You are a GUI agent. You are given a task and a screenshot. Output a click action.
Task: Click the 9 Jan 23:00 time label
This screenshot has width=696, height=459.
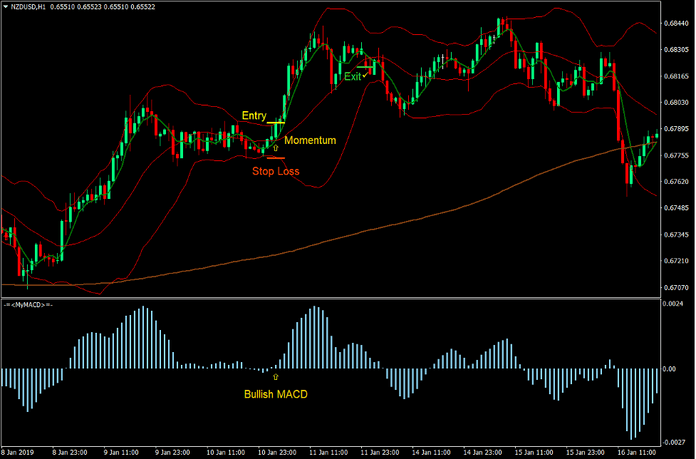(x=173, y=452)
